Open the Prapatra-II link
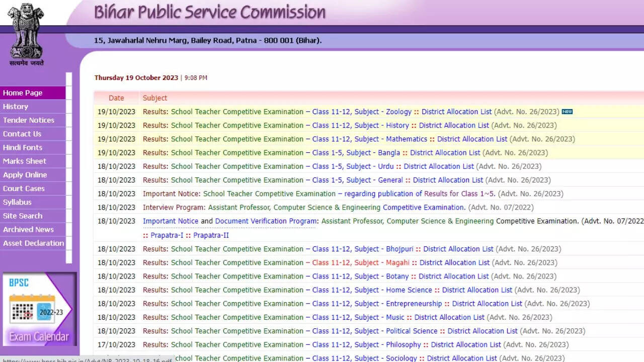The image size is (644, 362). (211, 235)
